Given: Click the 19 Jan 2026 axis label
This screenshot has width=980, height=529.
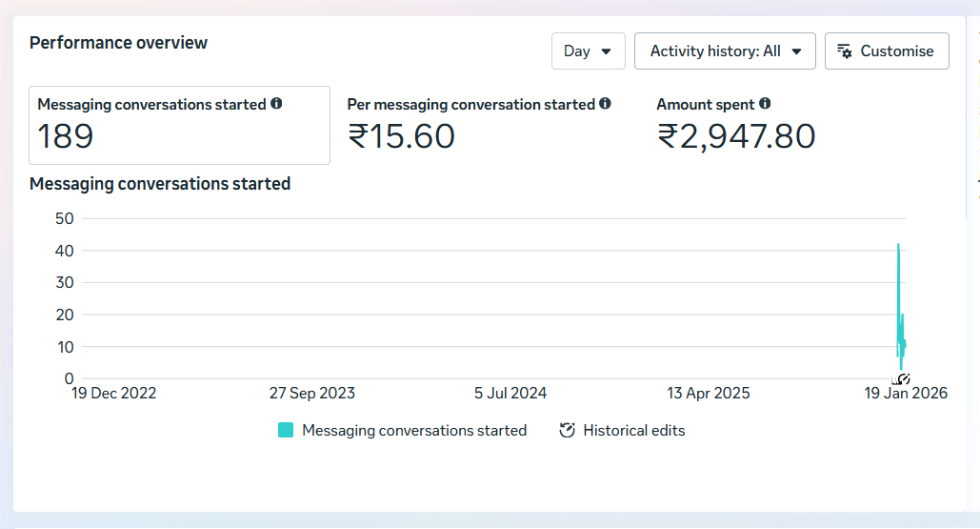Looking at the screenshot, I should point(906,394).
